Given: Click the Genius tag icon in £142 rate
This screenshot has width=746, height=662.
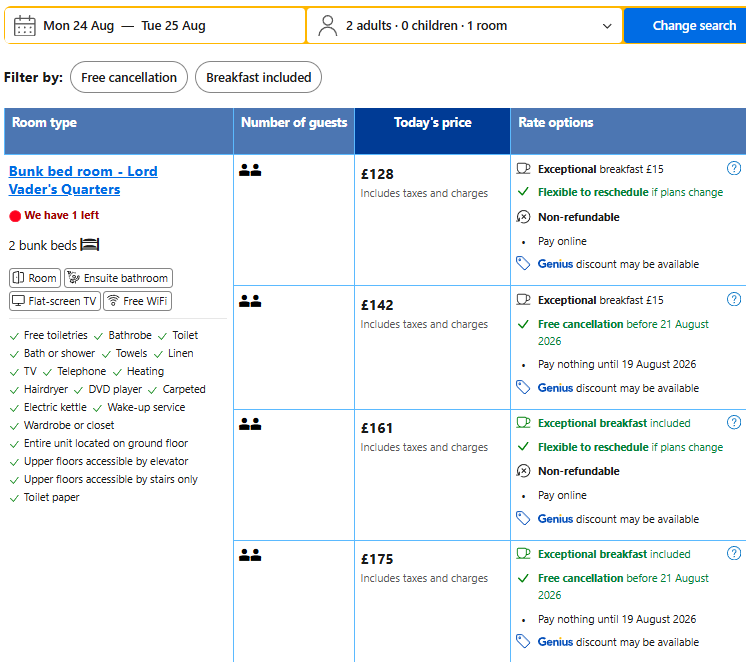Looking at the screenshot, I should pos(523,387).
